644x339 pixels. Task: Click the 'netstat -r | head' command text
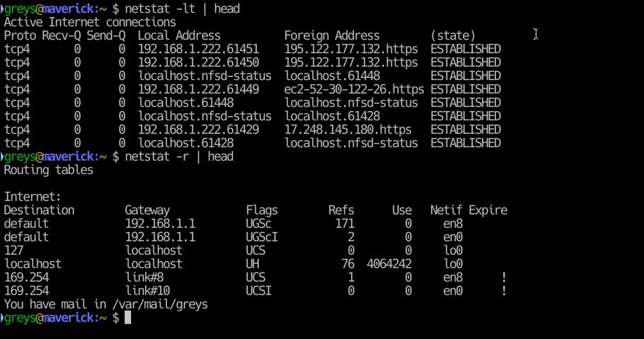pyautogui.click(x=179, y=156)
